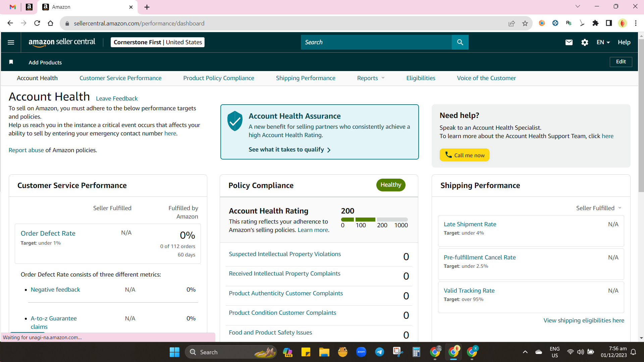Go to browser home page
This screenshot has height=362, width=644.
(x=50, y=23)
